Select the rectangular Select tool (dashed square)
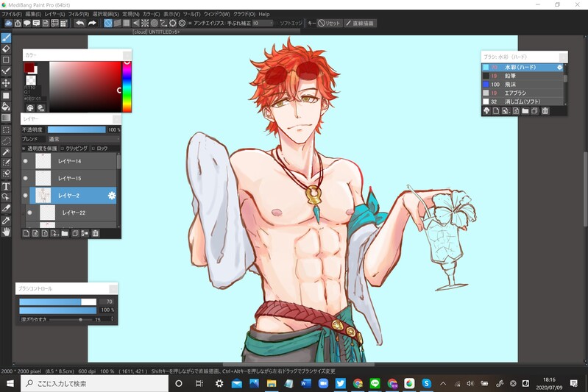This screenshot has width=588, height=392. pyautogui.click(x=6, y=129)
